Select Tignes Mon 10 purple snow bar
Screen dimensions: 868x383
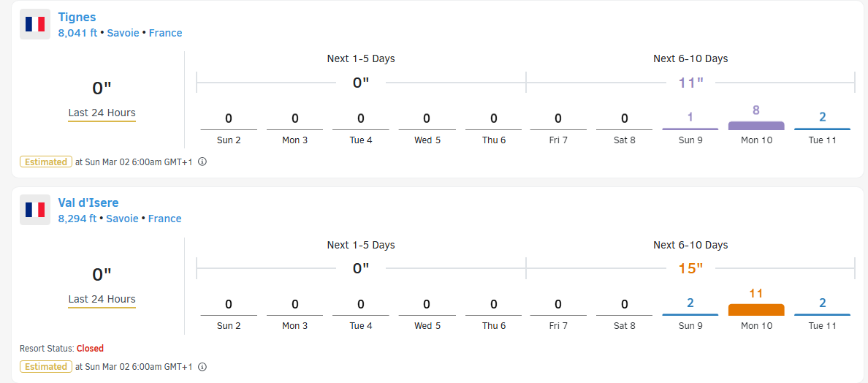[756, 126]
